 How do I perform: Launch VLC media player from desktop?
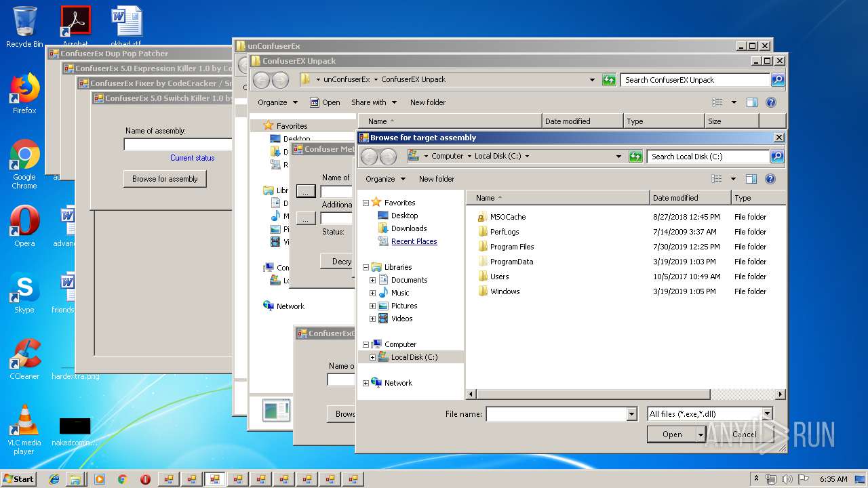(x=24, y=430)
